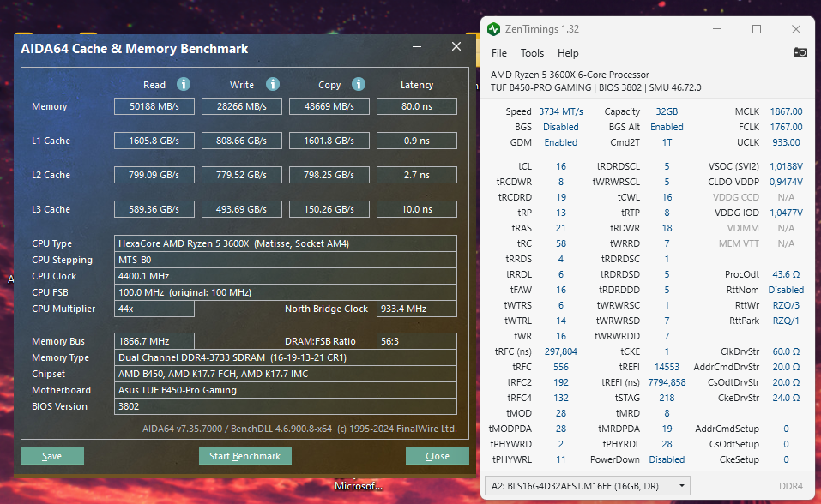This screenshot has height=504, width=821.
Task: Close the AIDA64 window with X
Action: [456, 46]
